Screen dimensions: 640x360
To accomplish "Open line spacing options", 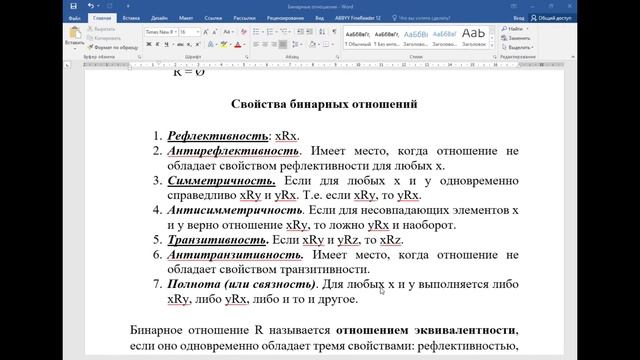I will click(x=296, y=44).
